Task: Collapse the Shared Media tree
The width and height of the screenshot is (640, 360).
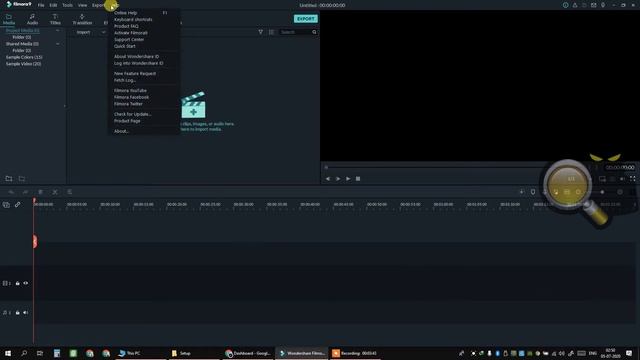Action: point(58,44)
